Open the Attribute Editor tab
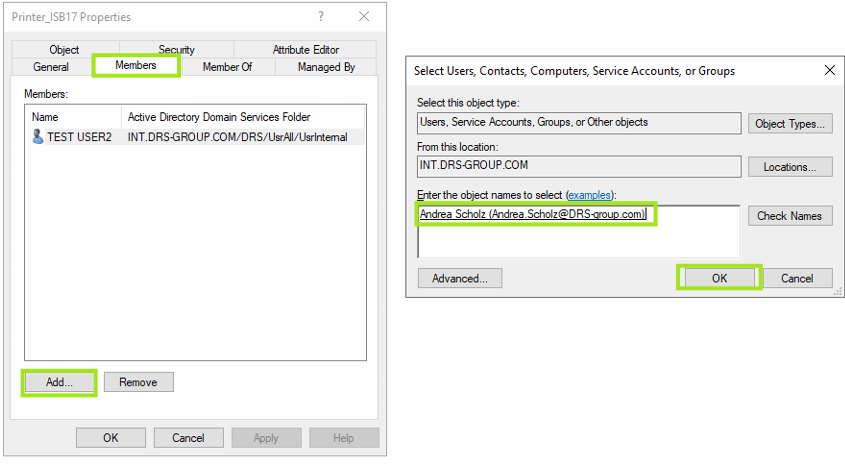 tap(305, 50)
